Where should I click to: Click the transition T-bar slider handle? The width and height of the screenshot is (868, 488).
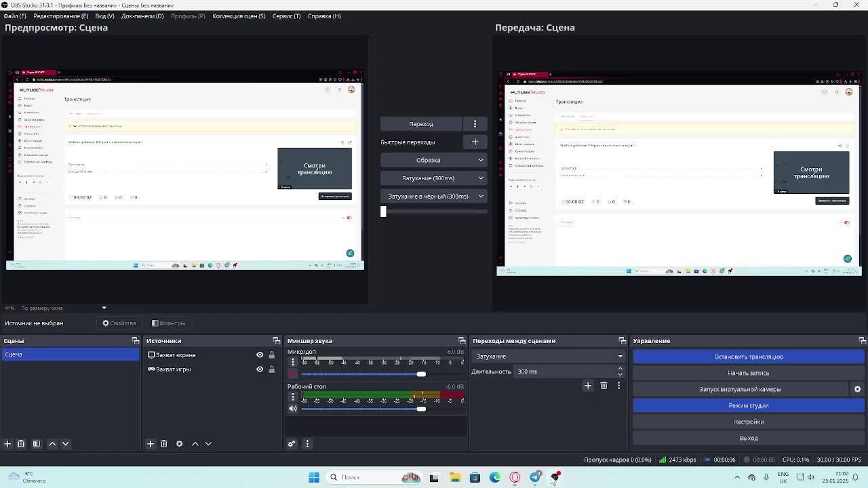pos(383,211)
